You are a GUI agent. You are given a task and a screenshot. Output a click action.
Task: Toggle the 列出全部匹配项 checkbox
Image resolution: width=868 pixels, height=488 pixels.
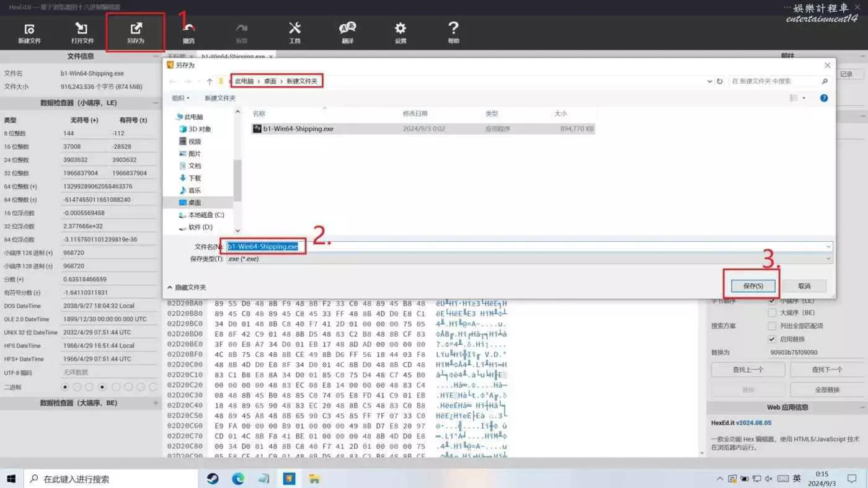(x=772, y=326)
